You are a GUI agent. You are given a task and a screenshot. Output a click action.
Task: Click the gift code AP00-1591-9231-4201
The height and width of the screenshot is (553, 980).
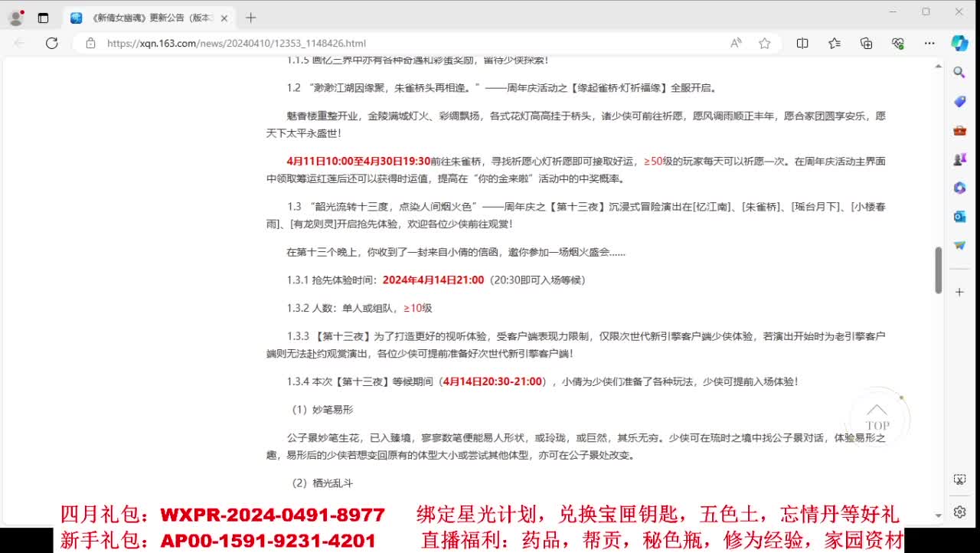268,541
